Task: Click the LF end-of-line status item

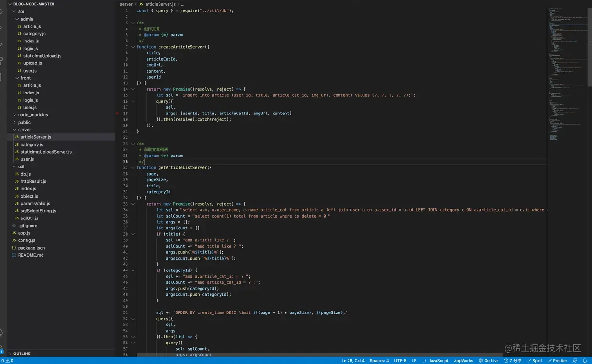Action: pos(414,361)
